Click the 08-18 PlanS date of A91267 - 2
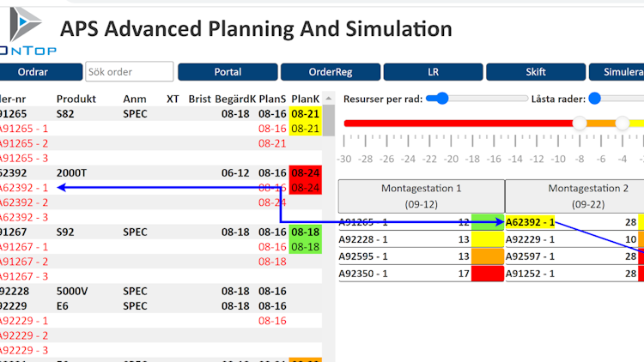Viewport: 644px width, 362px height. coord(272,262)
